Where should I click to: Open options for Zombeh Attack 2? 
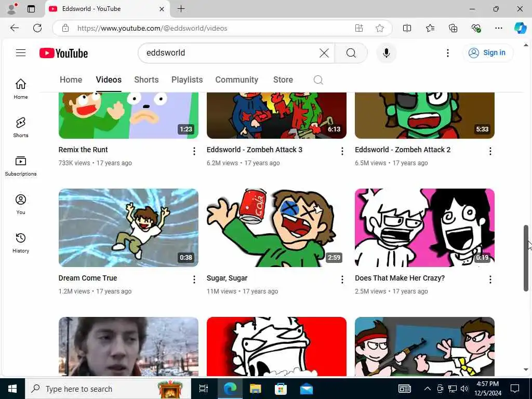click(490, 151)
